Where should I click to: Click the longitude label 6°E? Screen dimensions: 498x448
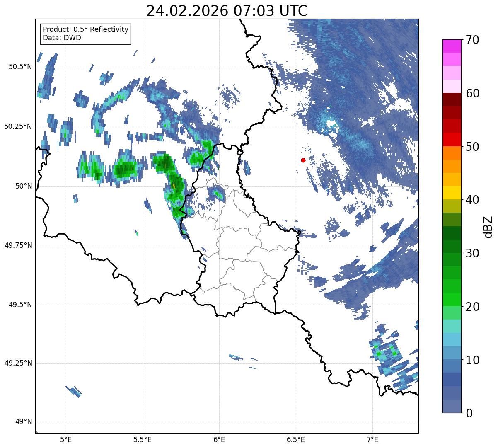[x=219, y=439]
